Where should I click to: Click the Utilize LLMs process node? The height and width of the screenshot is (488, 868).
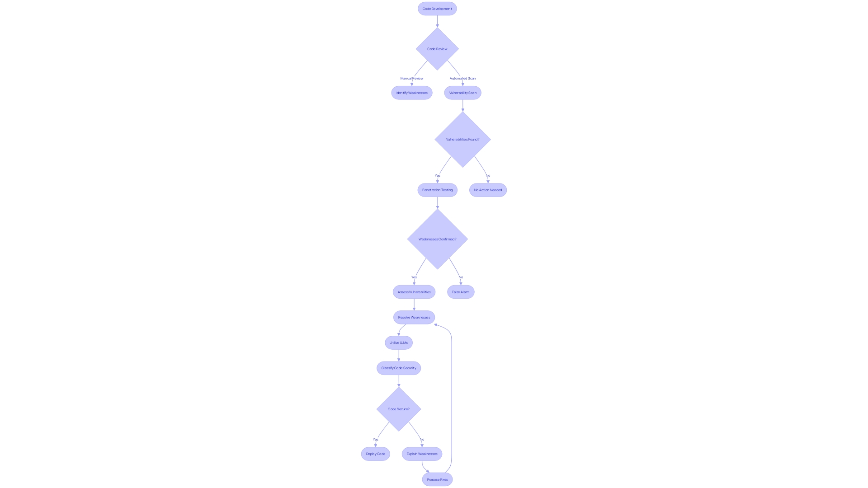398,342
